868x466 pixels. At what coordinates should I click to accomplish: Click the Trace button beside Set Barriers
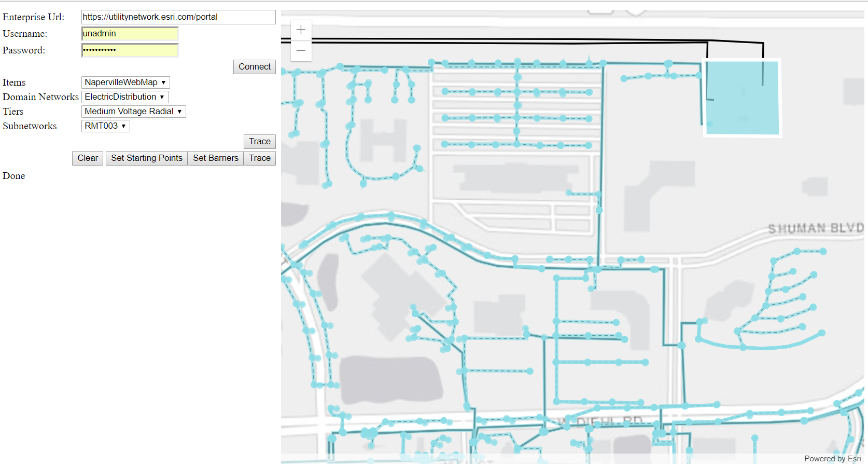click(x=259, y=158)
